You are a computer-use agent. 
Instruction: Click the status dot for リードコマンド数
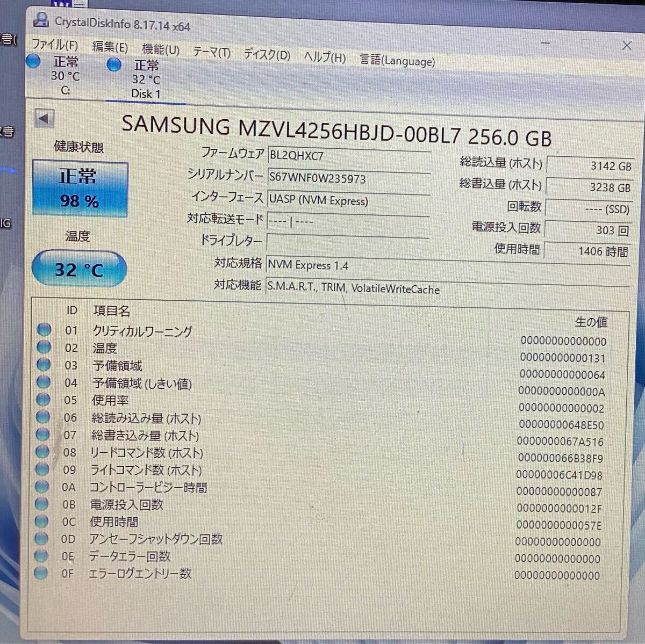coord(42,452)
